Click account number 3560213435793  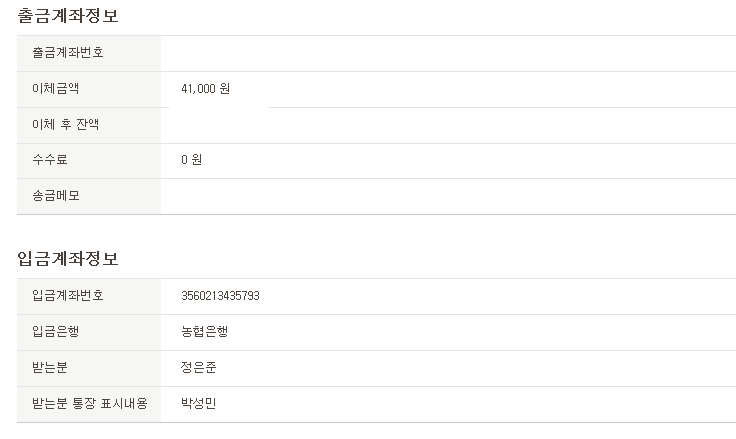click(221, 296)
